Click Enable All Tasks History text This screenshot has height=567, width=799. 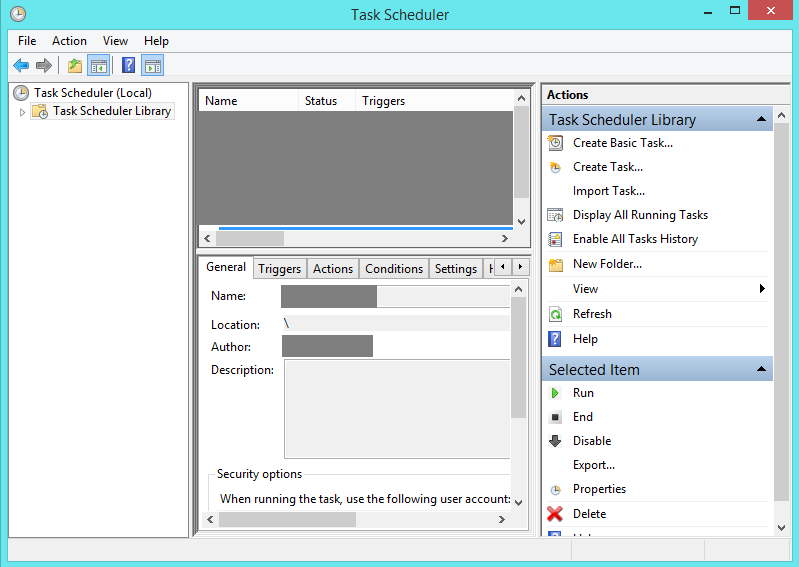coord(635,239)
